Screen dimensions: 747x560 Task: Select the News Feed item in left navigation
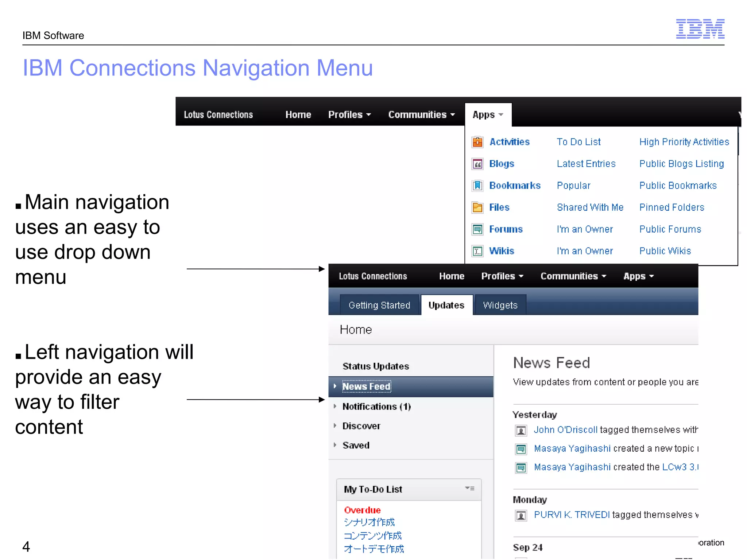411,386
